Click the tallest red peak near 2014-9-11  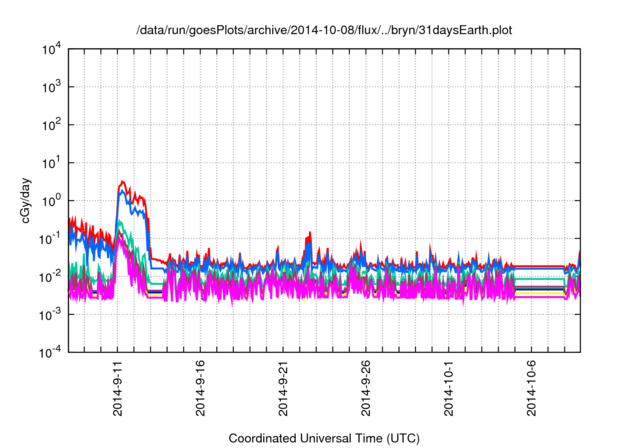[122, 183]
